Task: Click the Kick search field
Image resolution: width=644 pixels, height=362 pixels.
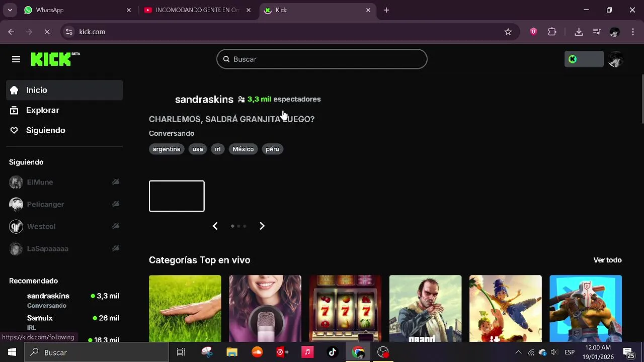Action: point(322,59)
